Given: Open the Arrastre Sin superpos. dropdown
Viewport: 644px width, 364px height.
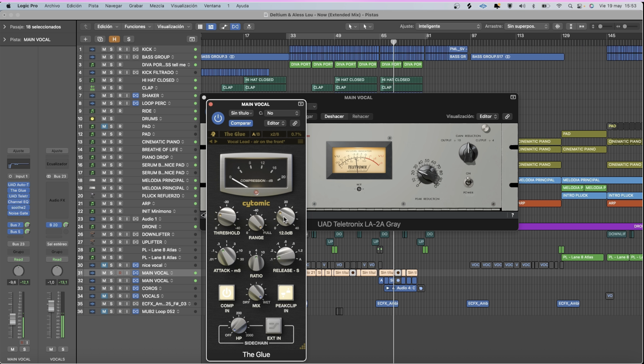Looking at the screenshot, I should tap(527, 27).
